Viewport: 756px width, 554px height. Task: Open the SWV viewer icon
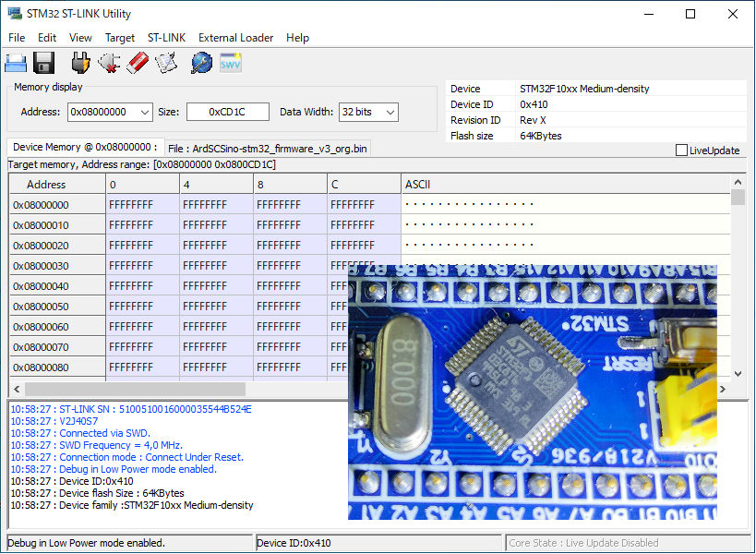(230, 63)
